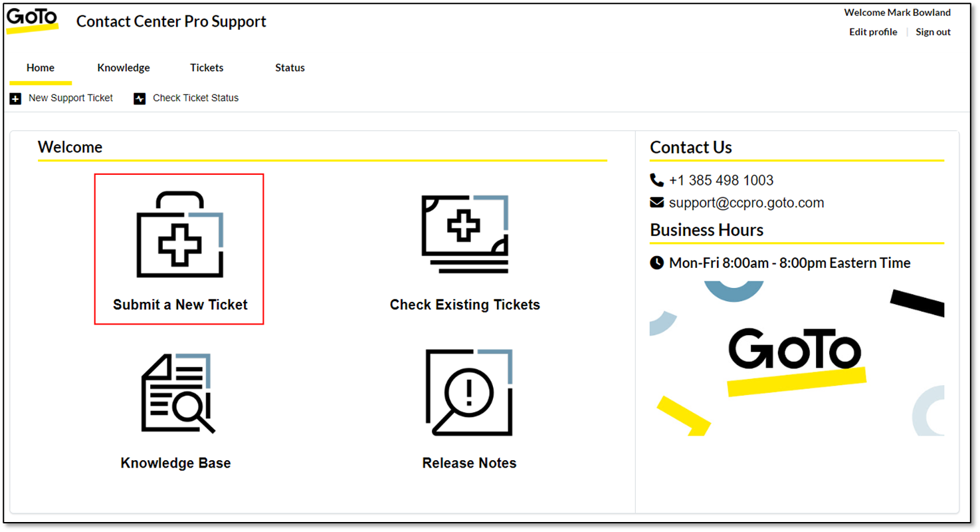
Task: Click the Release Notes magnifier icon
Action: (x=469, y=392)
